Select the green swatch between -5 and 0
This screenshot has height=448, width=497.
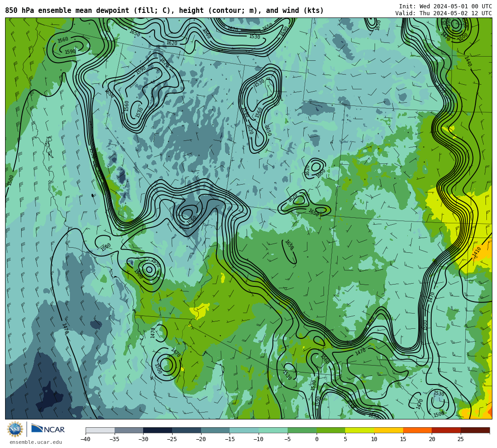302,430
